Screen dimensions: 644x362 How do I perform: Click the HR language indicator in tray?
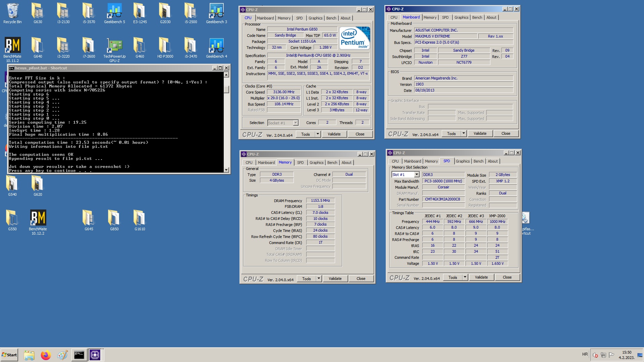click(x=585, y=354)
